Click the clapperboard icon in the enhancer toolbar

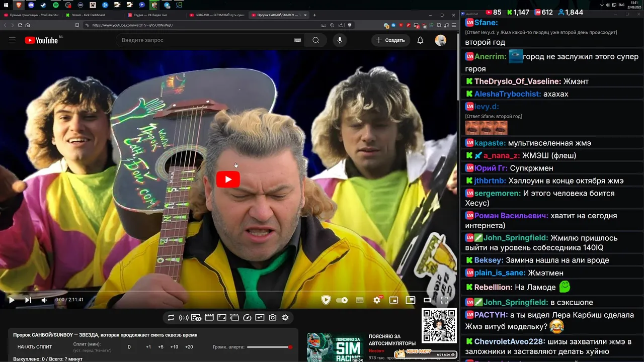(x=209, y=317)
